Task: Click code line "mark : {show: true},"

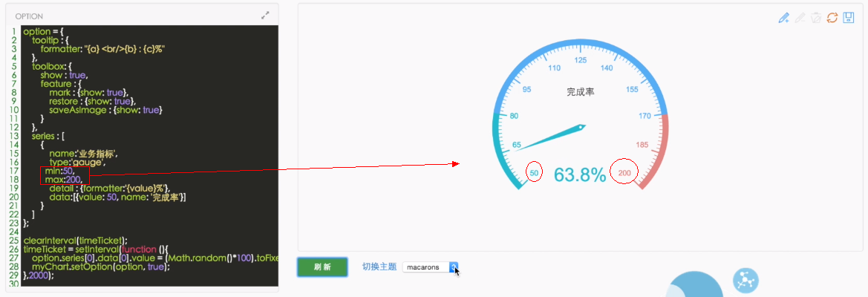Action: [89, 93]
